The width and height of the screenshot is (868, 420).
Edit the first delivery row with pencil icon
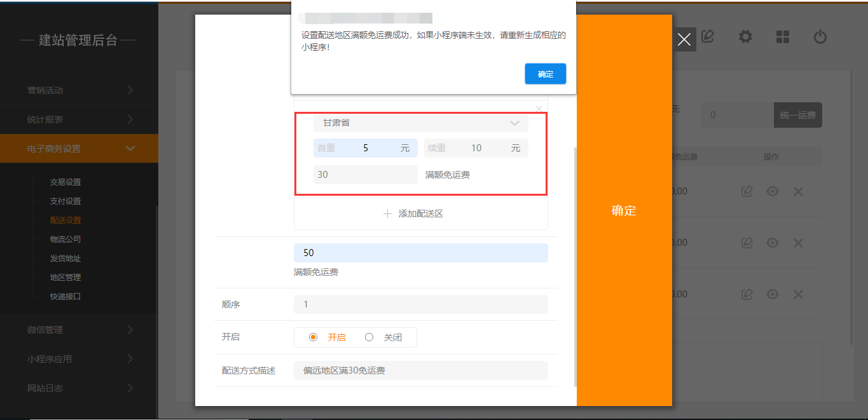pos(747,191)
